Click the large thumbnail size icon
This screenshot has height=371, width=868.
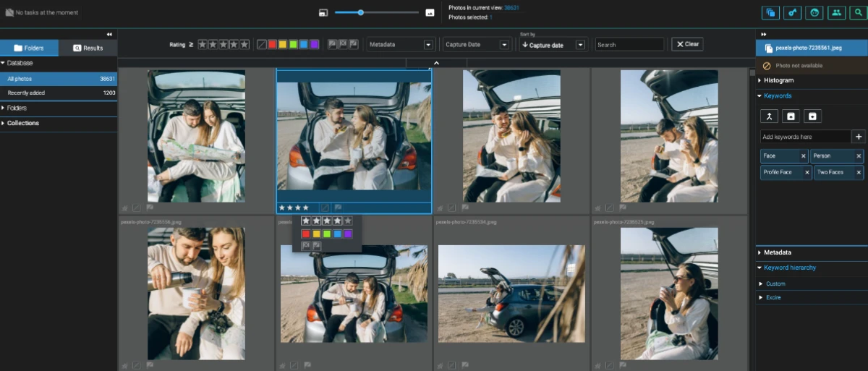430,12
